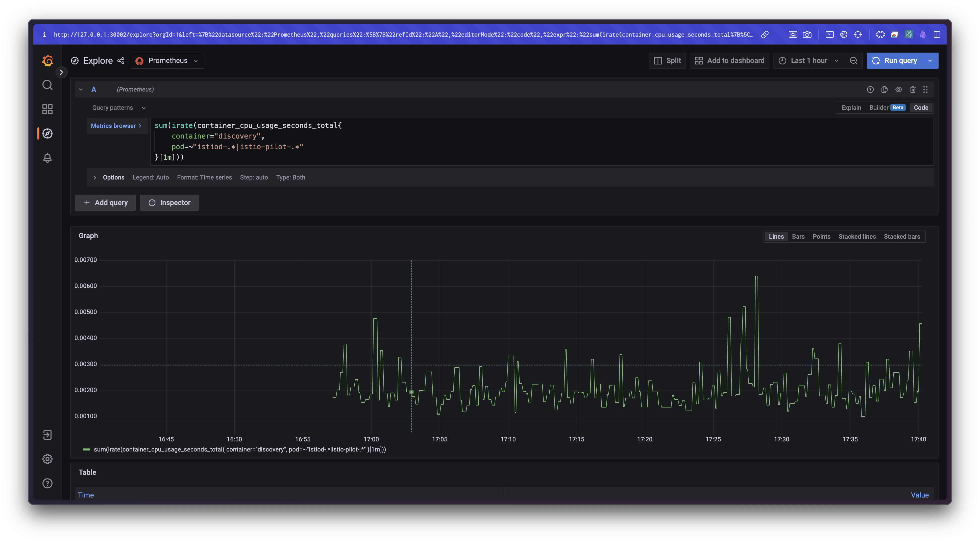Screen dimensions: 980x542
Task: Click the image download icon in browser toolbar
Action: click(793, 35)
